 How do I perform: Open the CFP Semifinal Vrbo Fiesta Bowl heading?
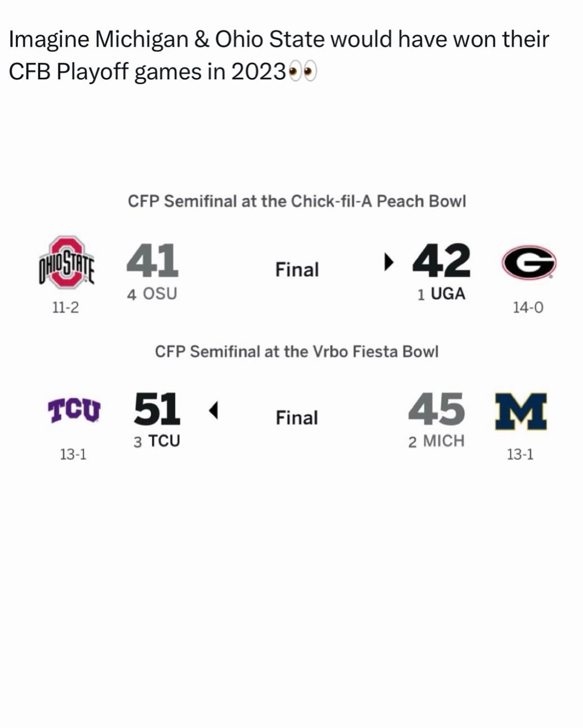297,352
